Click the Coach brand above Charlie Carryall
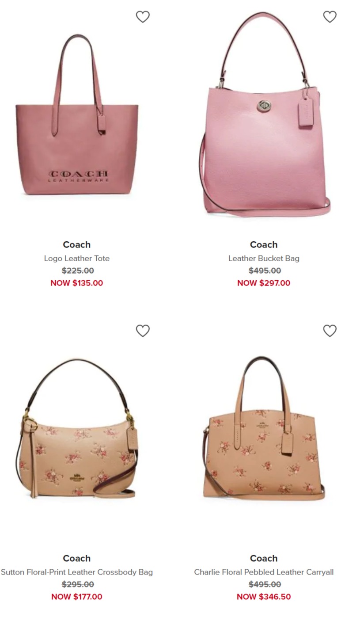This screenshot has width=364, height=621. tap(264, 558)
